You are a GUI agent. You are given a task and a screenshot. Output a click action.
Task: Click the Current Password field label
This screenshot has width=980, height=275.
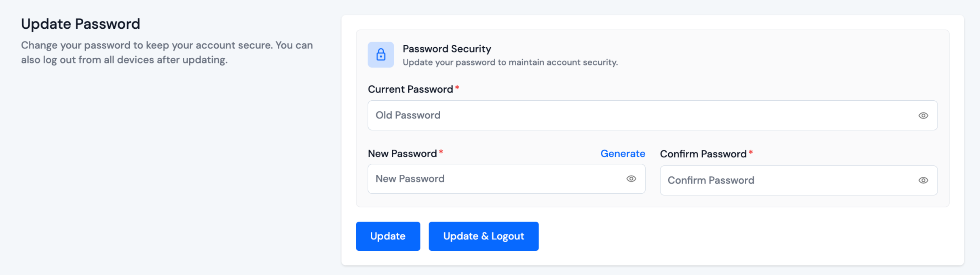coord(410,89)
